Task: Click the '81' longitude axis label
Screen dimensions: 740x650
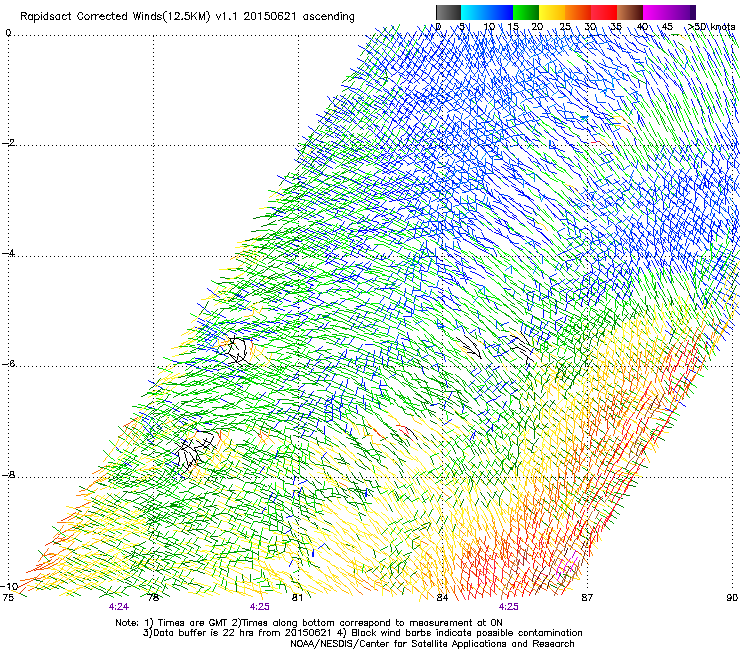Action: click(x=297, y=598)
